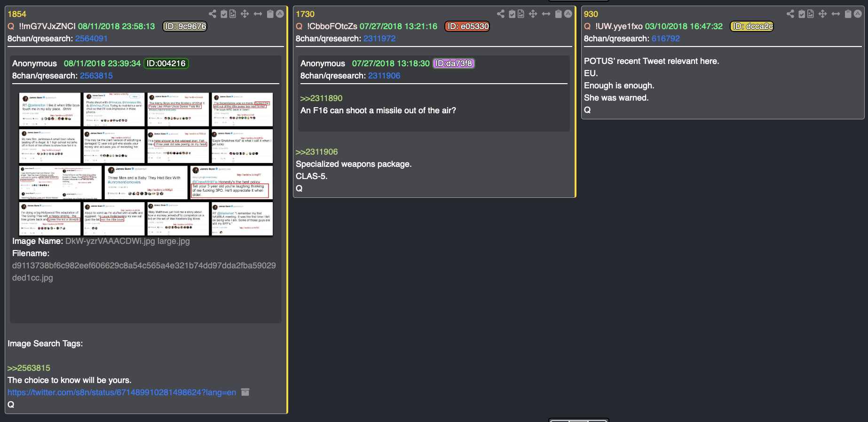Click horizontal arrows icon on post 930

point(836,14)
